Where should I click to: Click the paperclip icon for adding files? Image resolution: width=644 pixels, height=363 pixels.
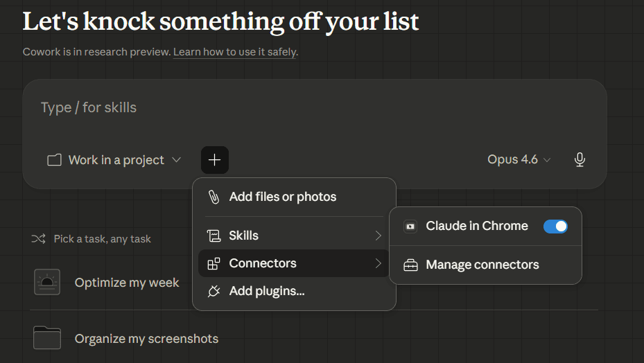click(214, 197)
